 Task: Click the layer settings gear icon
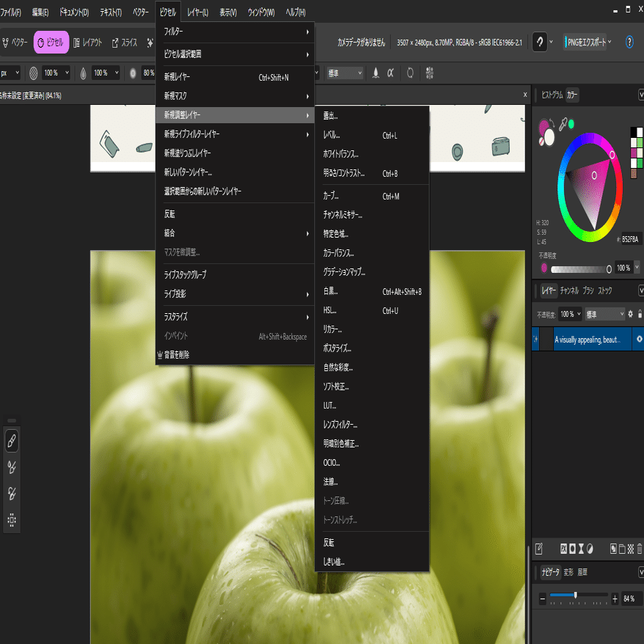[x=631, y=314]
